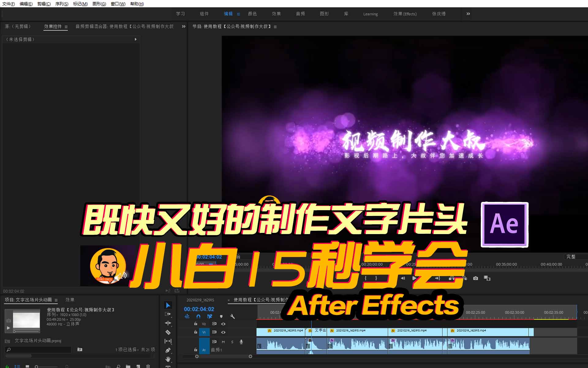The height and width of the screenshot is (368, 588).
Task: Open the 序列 menu
Action: [62, 4]
